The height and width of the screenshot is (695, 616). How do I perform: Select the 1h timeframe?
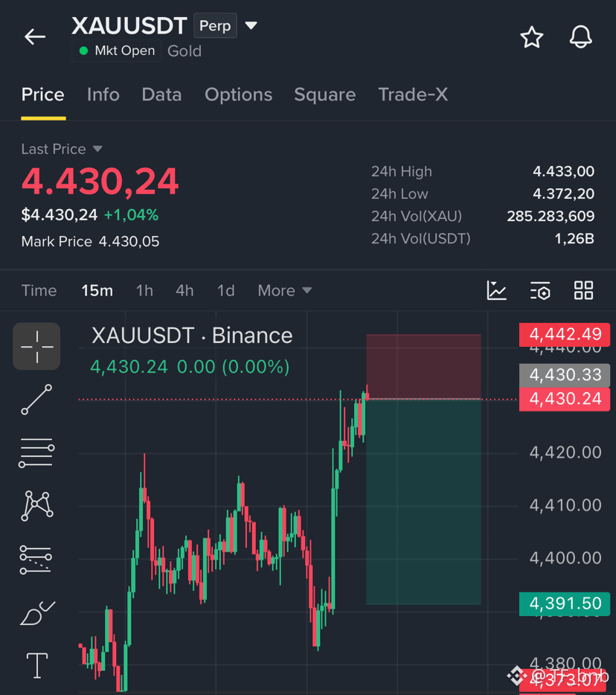[144, 291]
